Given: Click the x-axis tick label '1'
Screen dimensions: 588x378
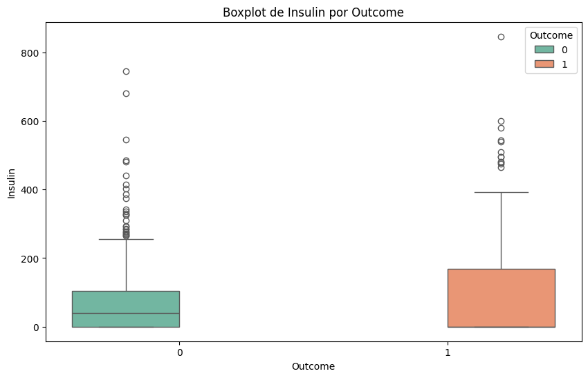Looking at the screenshot, I should (x=447, y=351).
